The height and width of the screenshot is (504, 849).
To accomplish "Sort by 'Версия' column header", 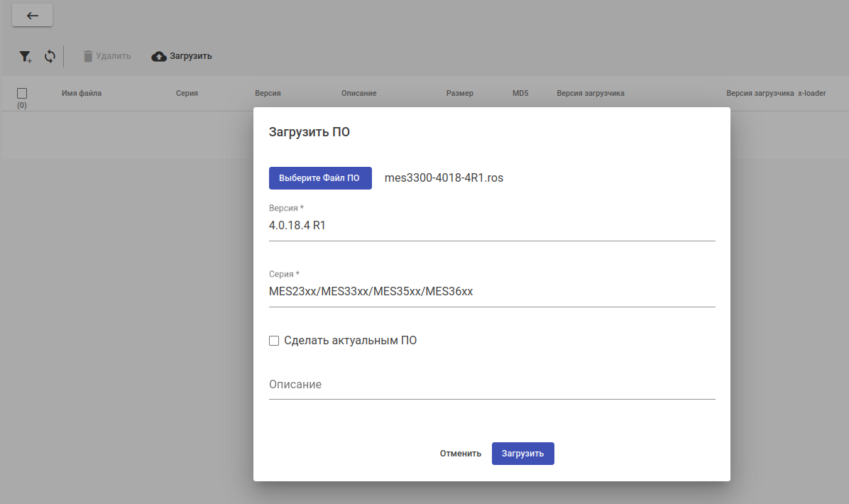I will pos(268,93).
